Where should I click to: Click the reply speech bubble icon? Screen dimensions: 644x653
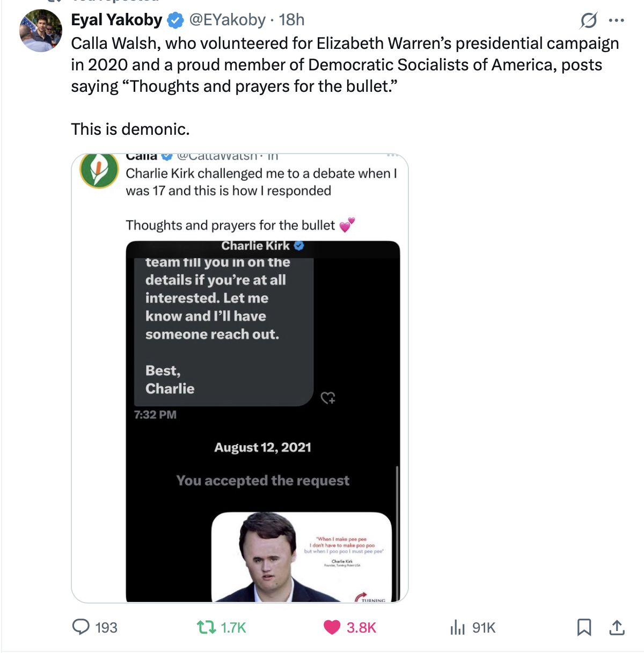click(81, 627)
